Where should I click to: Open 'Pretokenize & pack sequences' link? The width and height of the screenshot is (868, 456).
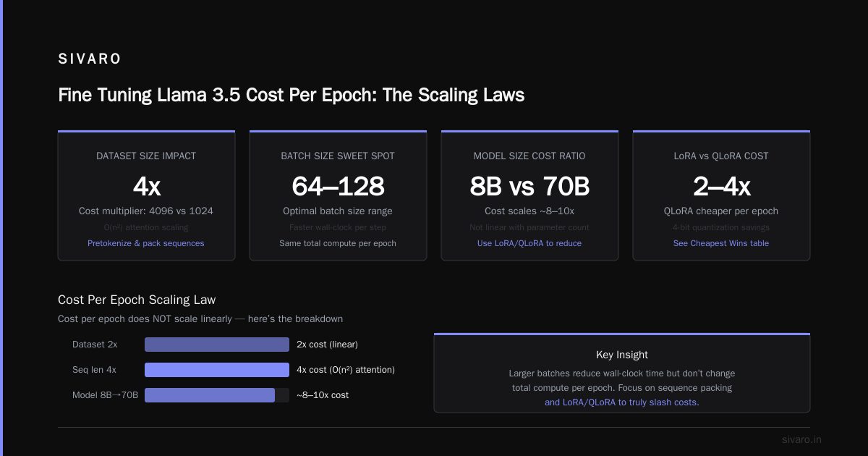(x=146, y=243)
